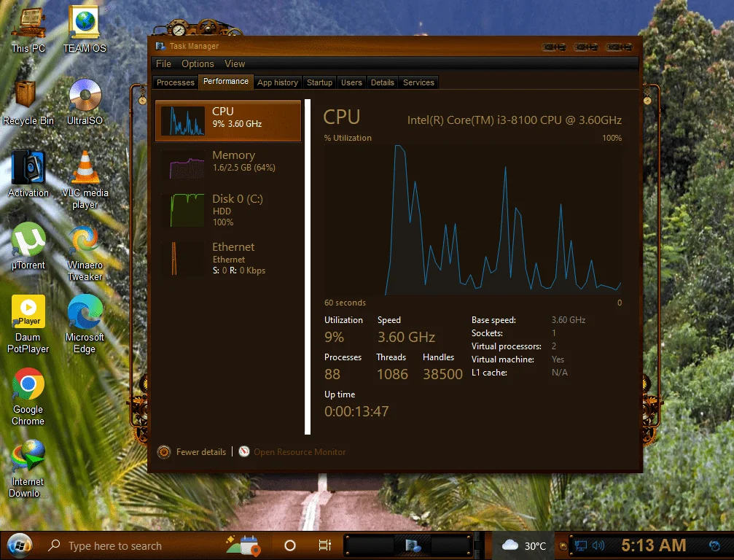Viewport: 734px width, 560px height.
Task: Open the View menu
Action: click(x=235, y=63)
